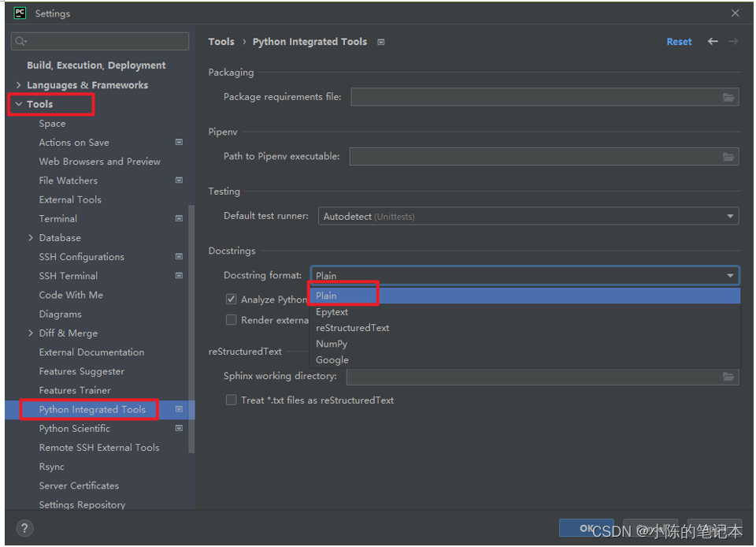This screenshot has height=547, width=756.
Task: Select NumPy docstring format
Action: click(x=524, y=344)
